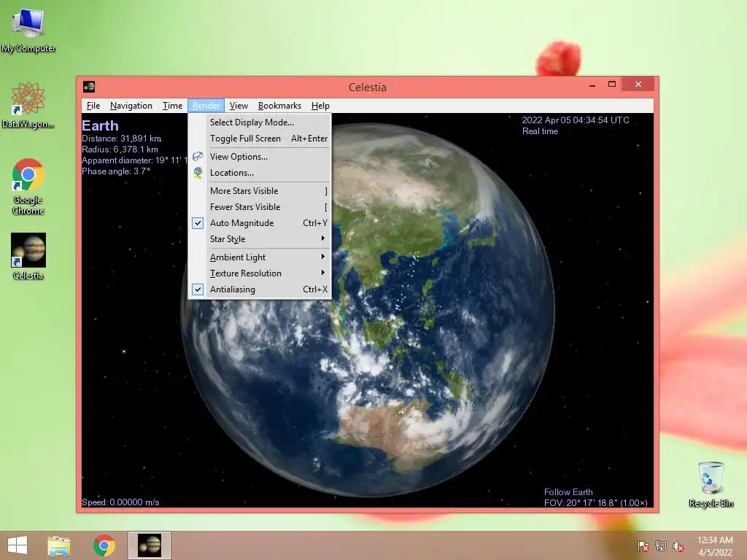Choose Fewer Stars Visible
This screenshot has height=560, width=747.
click(x=259, y=207)
